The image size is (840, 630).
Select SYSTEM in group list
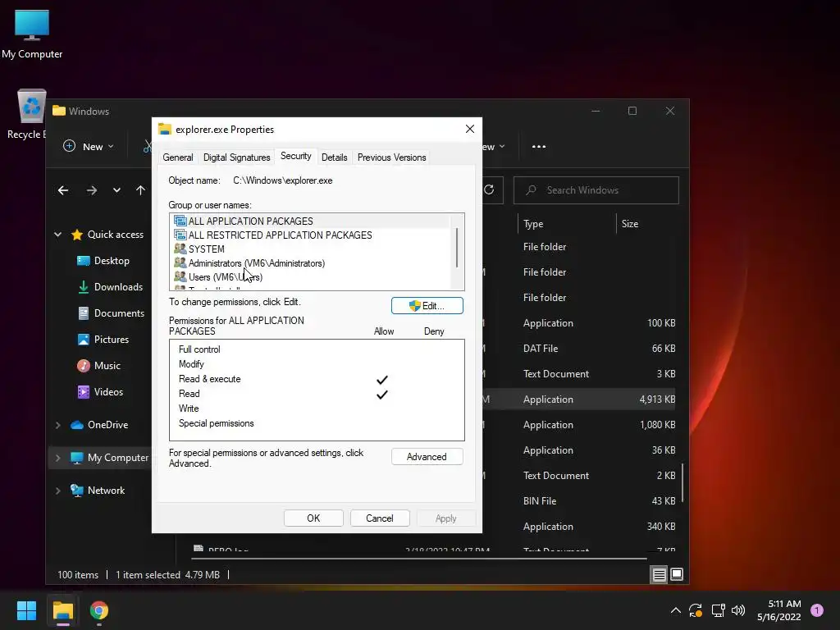point(310,249)
